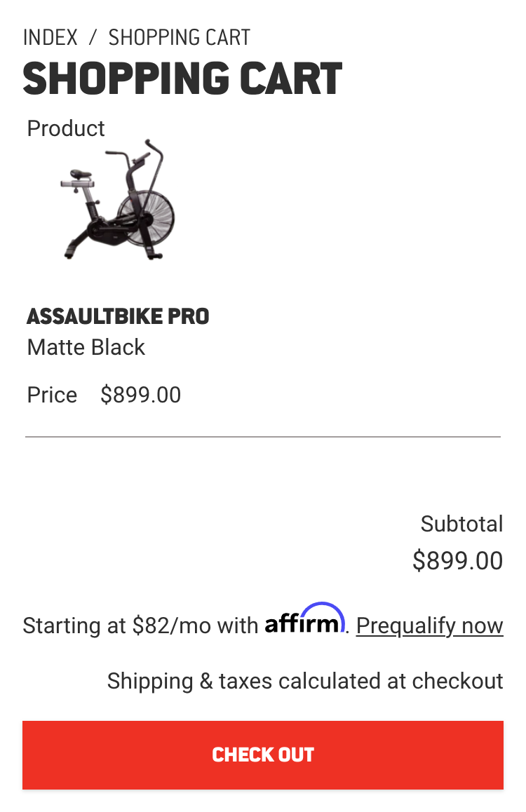
Task: Click the Price label
Action: click(52, 395)
